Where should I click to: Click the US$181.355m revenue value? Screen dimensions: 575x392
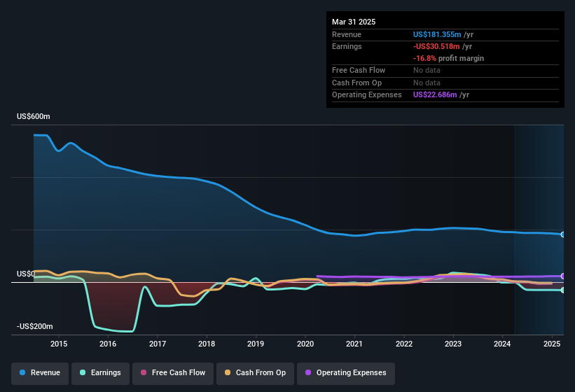[437, 34]
